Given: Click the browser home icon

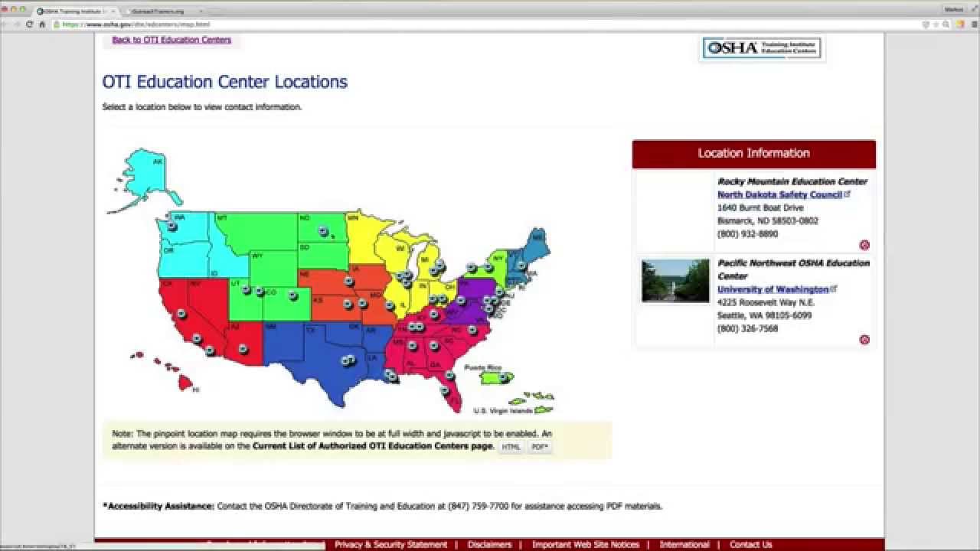Looking at the screenshot, I should coord(42,24).
